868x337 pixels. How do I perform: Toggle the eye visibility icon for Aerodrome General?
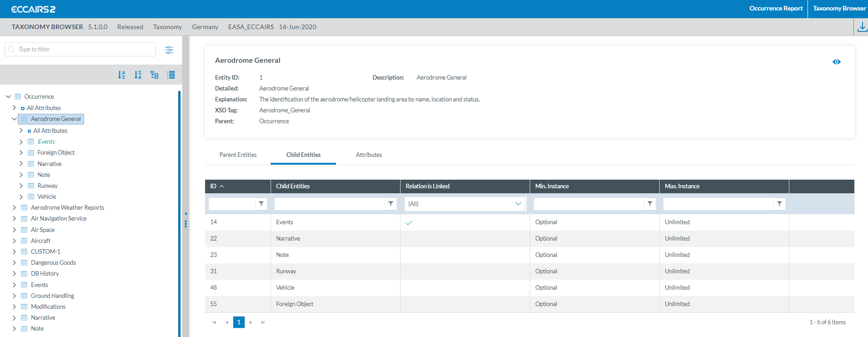pos(836,62)
